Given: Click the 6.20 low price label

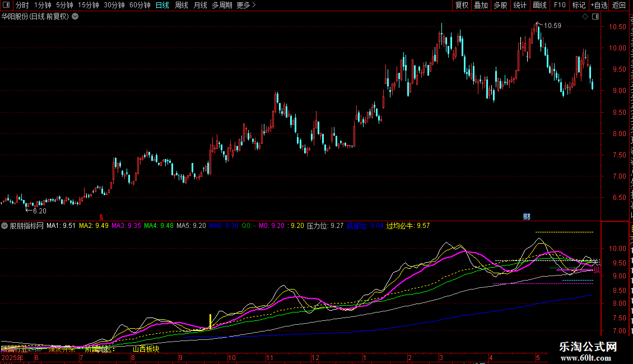Looking at the screenshot, I should point(40,211).
